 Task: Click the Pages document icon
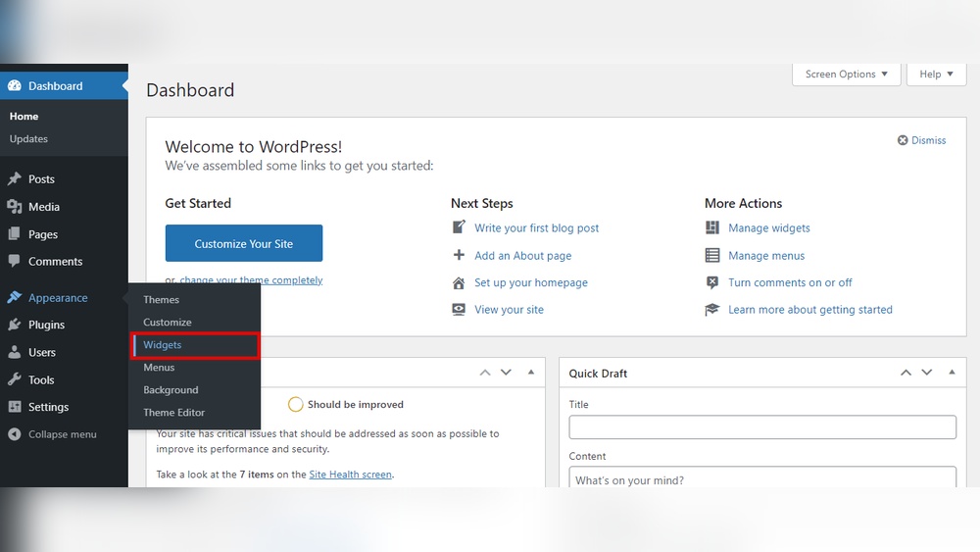[15, 233]
